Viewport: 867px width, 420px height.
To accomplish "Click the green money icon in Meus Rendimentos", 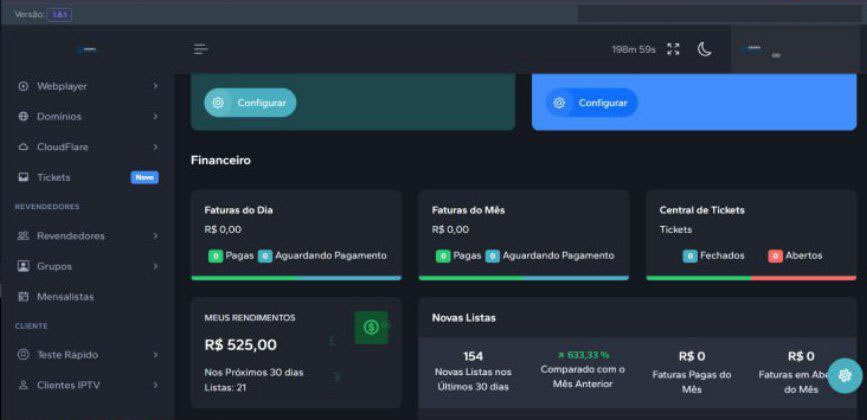I will 371,327.
